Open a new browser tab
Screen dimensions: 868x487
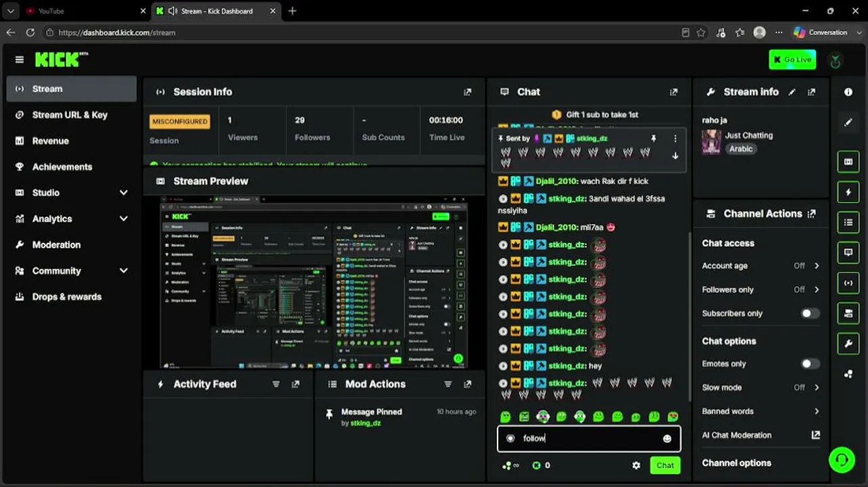pyautogui.click(x=292, y=11)
